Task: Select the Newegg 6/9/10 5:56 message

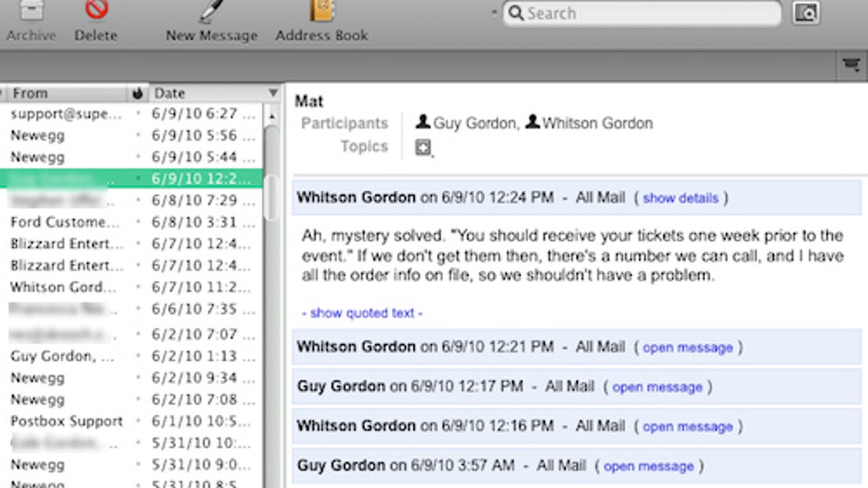Action: click(x=131, y=136)
